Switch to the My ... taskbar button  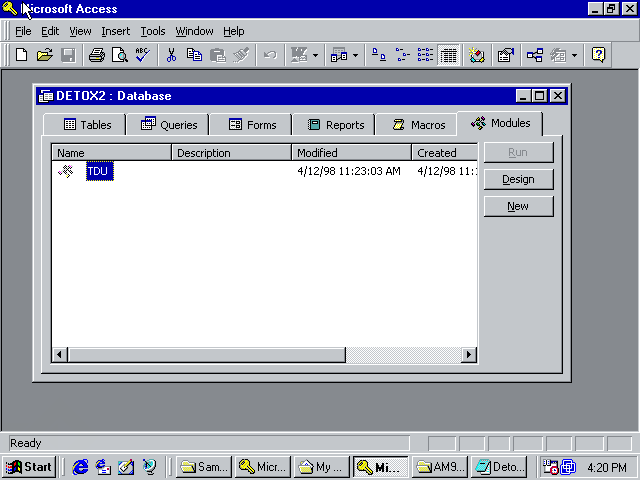[321, 467]
